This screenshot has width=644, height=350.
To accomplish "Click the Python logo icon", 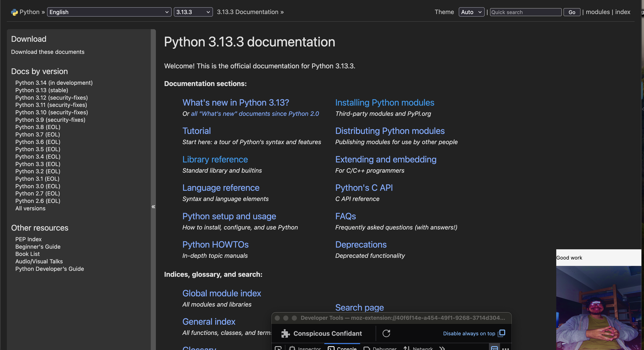I will pos(14,12).
